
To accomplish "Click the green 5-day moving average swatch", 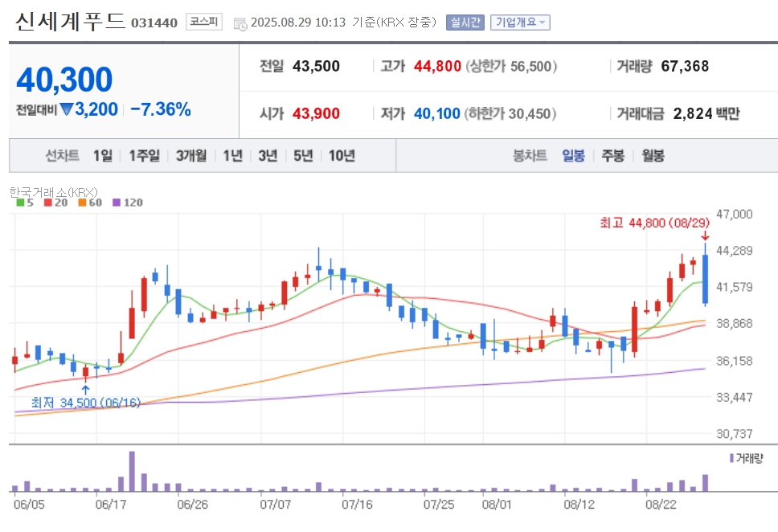I will pos(20,203).
